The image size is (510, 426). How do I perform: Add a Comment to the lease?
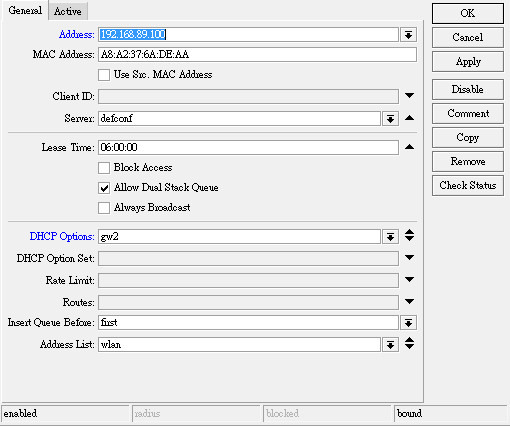(x=468, y=113)
